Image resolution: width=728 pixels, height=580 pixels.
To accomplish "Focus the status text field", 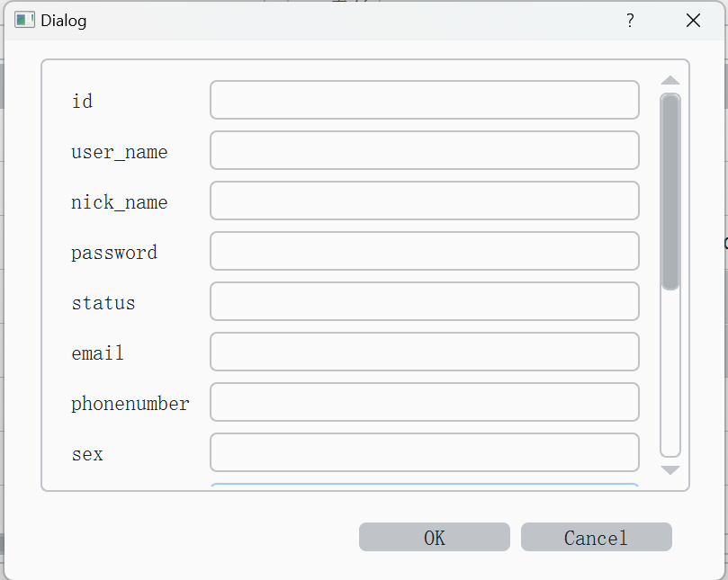I will [425, 301].
